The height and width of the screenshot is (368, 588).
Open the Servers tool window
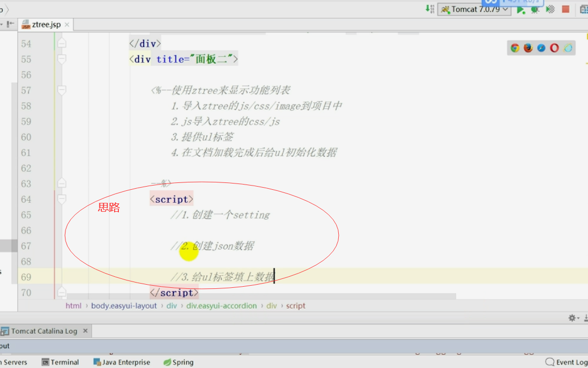click(x=14, y=362)
